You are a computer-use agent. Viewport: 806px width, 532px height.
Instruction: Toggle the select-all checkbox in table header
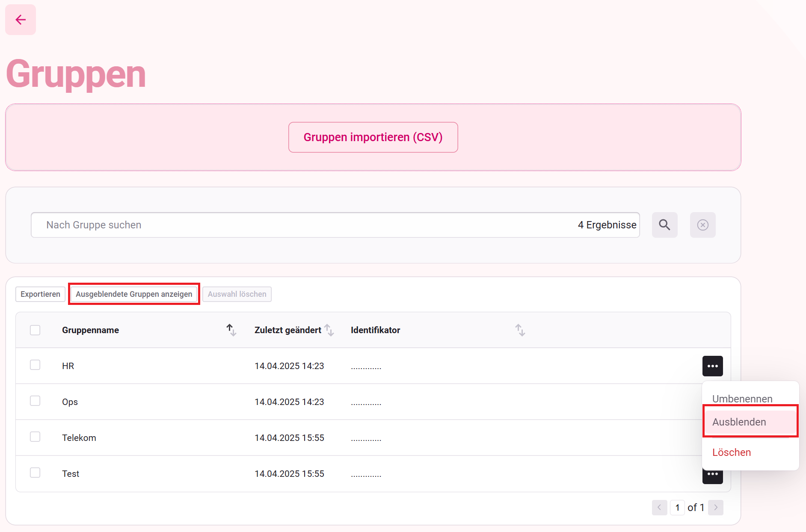tap(35, 330)
